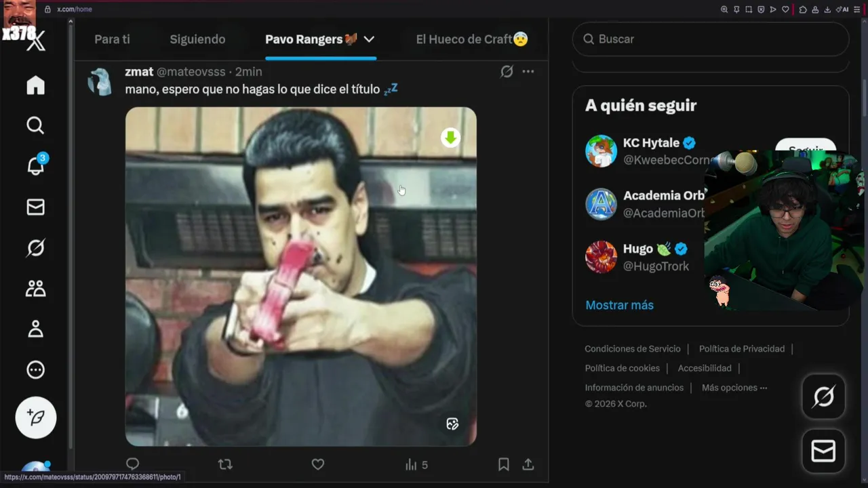Open Messages envelope in the sidebar
868x488 pixels.
(x=35, y=207)
